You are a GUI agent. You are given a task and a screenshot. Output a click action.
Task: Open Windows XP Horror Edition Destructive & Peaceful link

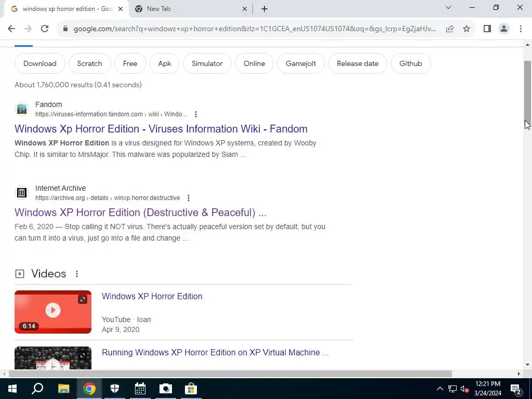click(140, 212)
